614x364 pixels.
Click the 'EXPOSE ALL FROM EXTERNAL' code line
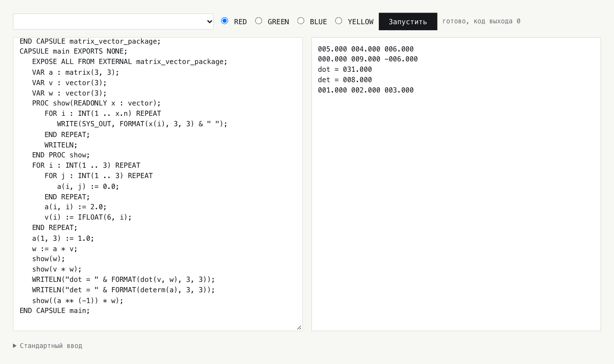[130, 62]
